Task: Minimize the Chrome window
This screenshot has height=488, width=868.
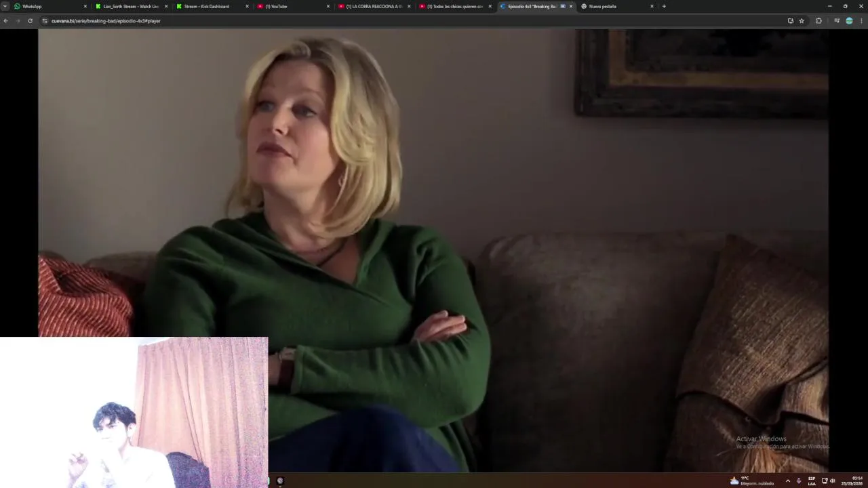Action: pyautogui.click(x=829, y=6)
